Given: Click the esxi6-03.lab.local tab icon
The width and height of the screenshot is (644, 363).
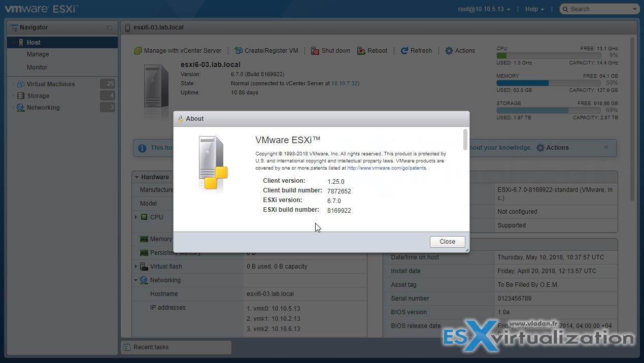Looking at the screenshot, I should (x=128, y=27).
